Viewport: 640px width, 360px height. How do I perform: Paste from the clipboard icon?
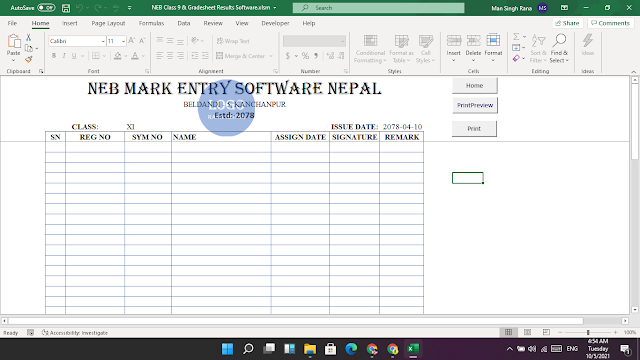[x=13, y=41]
